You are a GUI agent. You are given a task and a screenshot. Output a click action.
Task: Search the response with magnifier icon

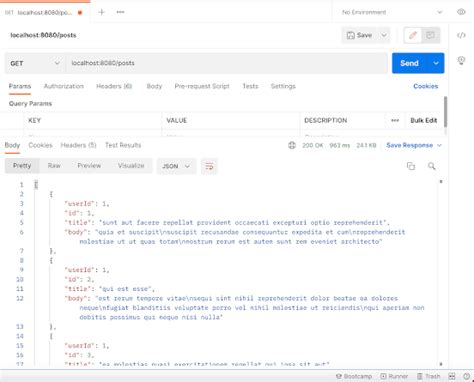(432, 166)
